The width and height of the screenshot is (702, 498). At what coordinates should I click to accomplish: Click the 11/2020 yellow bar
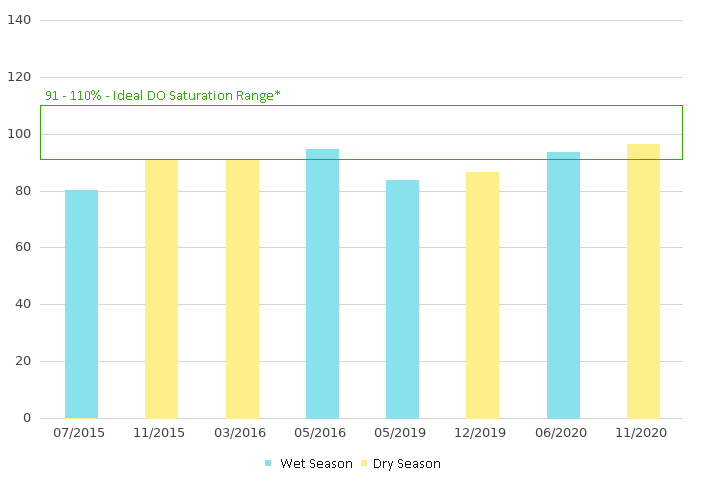tap(643, 281)
